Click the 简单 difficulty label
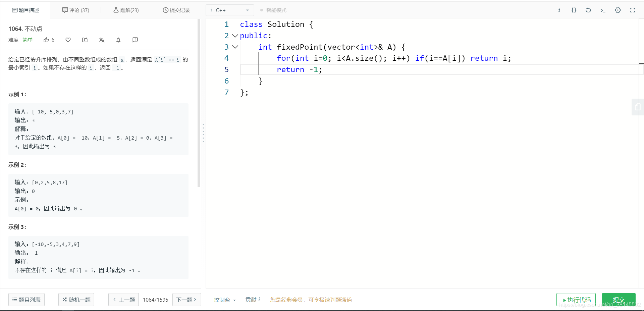This screenshot has height=311, width=644. [28, 40]
